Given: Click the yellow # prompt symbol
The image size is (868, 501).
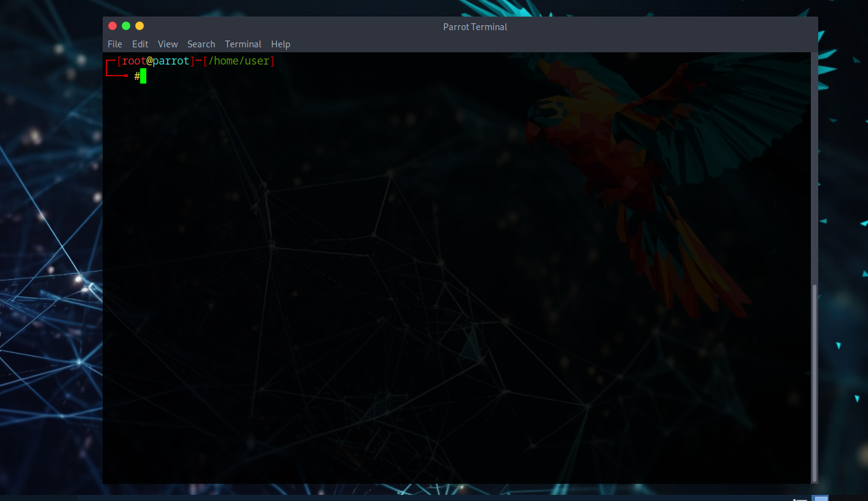Looking at the screenshot, I should pyautogui.click(x=136, y=76).
